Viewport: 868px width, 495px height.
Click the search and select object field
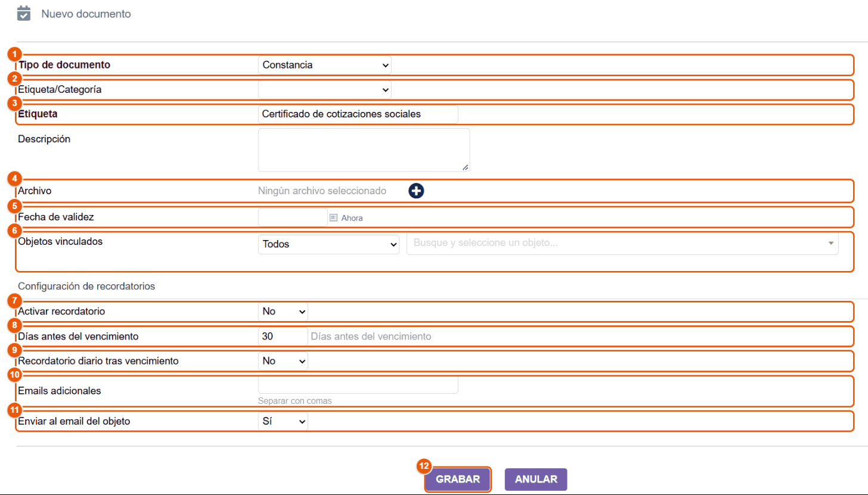pyautogui.click(x=622, y=244)
